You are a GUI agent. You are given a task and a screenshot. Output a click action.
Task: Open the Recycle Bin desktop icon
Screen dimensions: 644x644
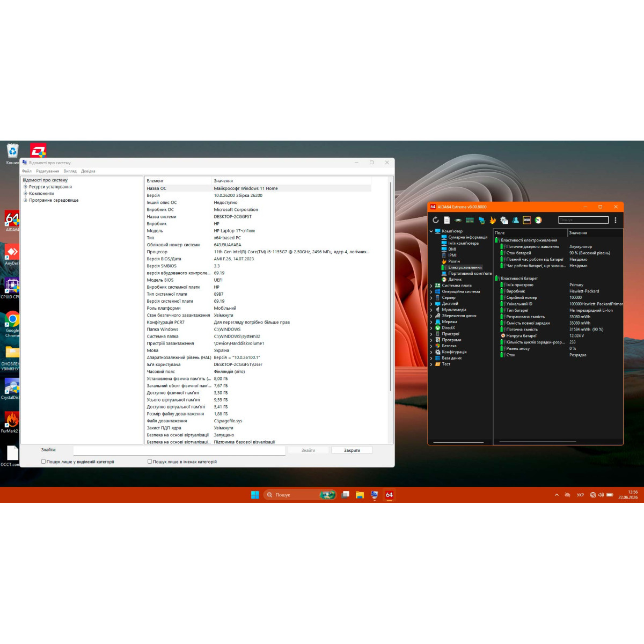(12, 155)
